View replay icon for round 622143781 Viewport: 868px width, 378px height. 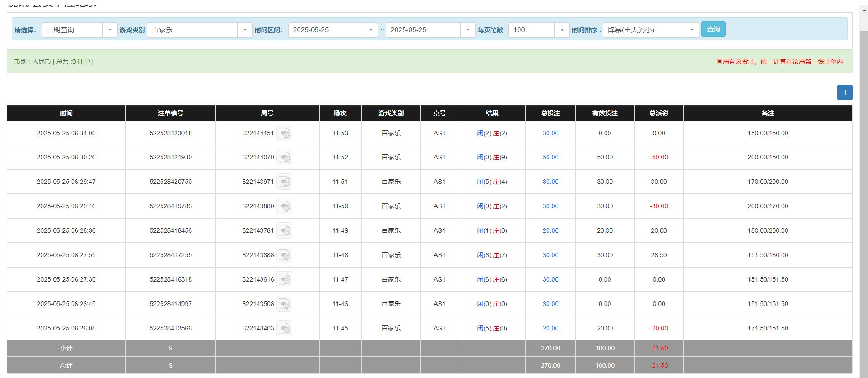[x=284, y=231]
